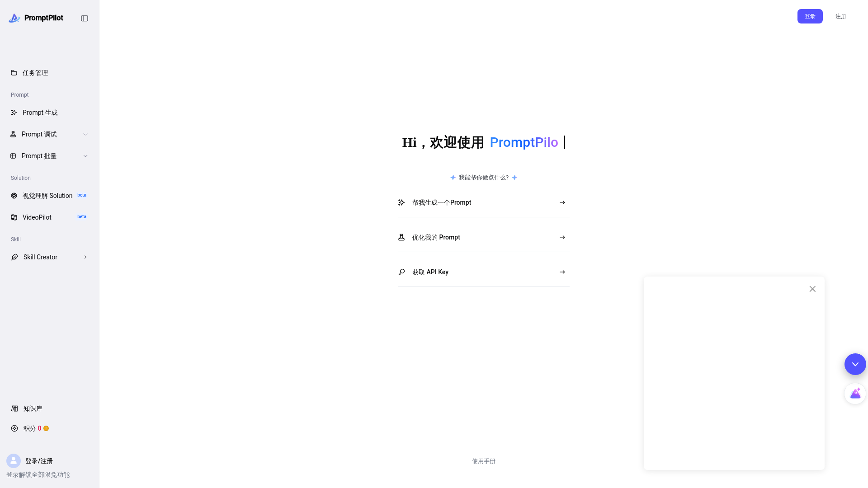
Task: Click the 知识库 books icon
Action: (14, 408)
